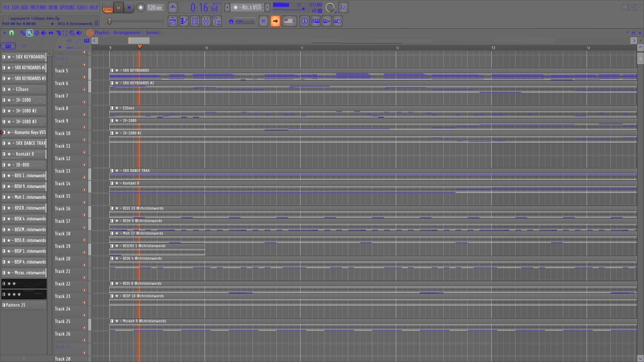
Task: Click the orange playhead marker
Action: pos(140,47)
